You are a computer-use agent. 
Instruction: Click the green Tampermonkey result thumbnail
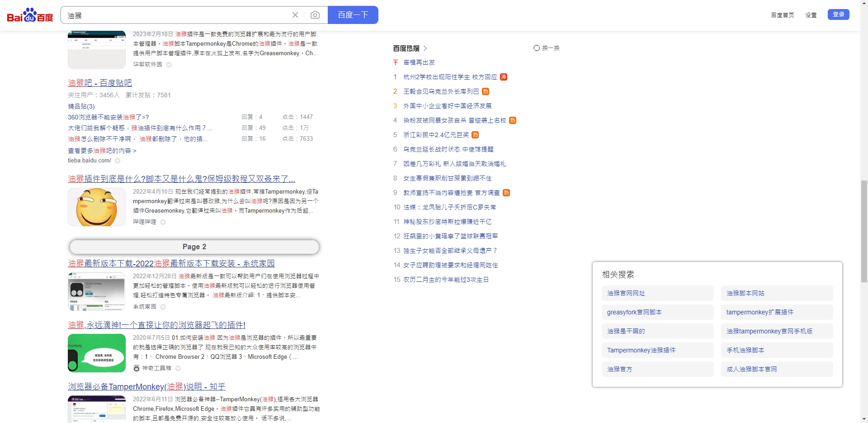pos(96,353)
